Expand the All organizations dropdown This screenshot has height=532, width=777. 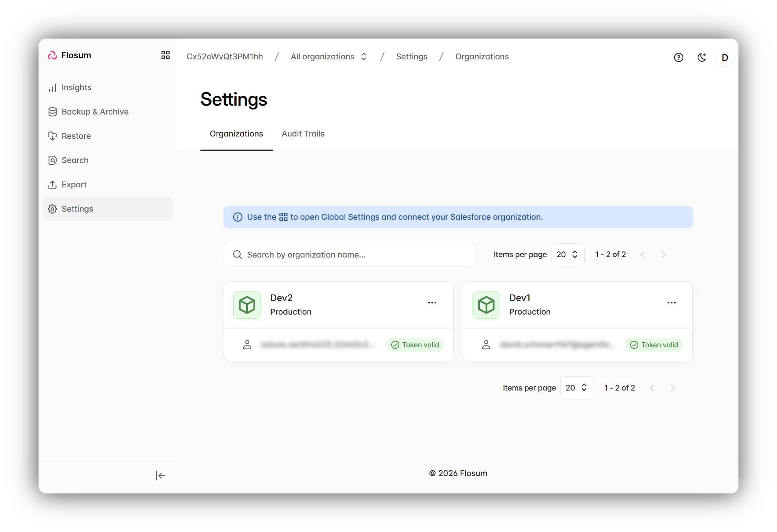(x=328, y=57)
